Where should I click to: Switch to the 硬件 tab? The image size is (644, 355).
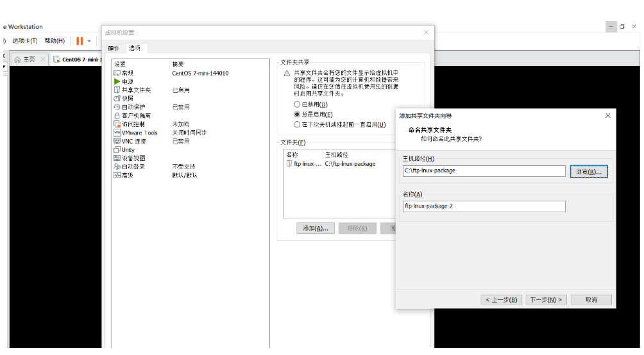tap(114, 49)
